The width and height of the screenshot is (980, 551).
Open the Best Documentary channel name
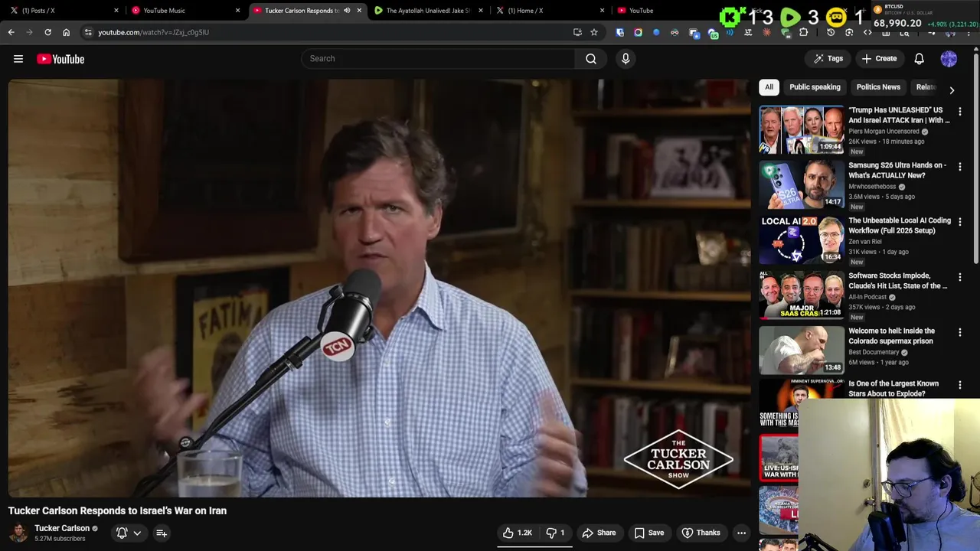pos(874,352)
